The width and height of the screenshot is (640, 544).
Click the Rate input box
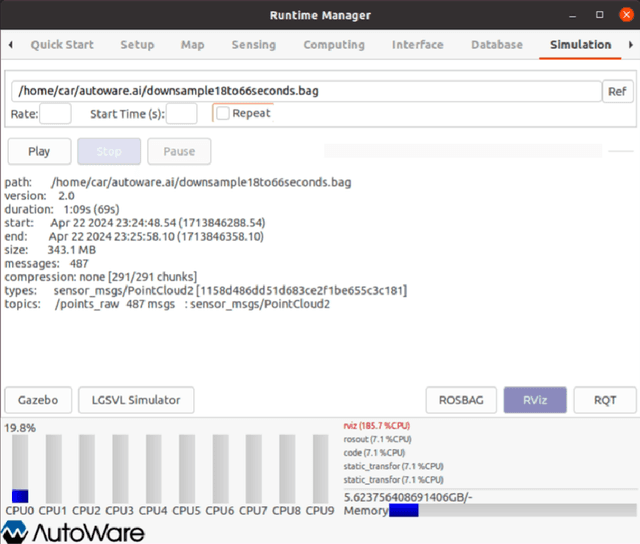pos(55,114)
